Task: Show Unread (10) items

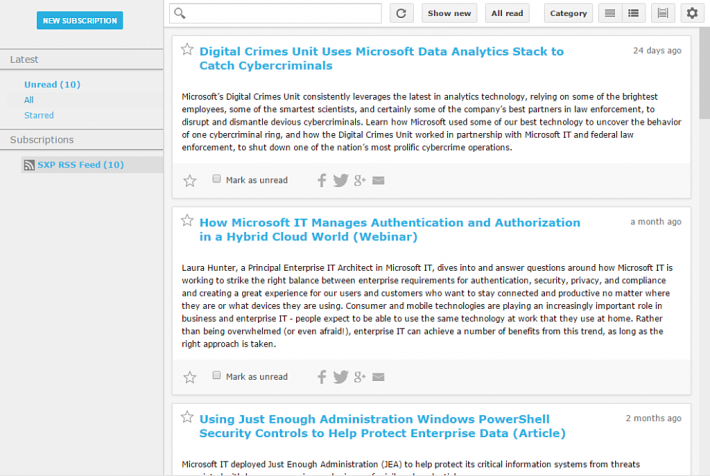Action: point(52,85)
